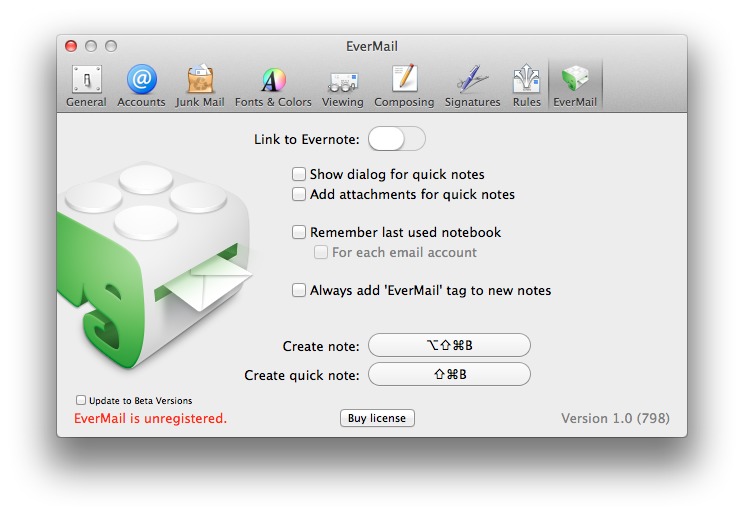Click the Buy license button
Screen dimensions: 744x516
click(377, 418)
